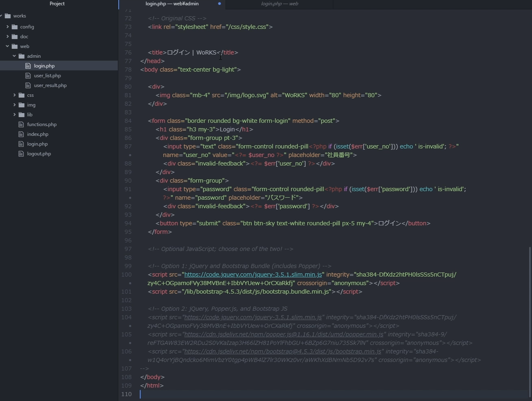The width and height of the screenshot is (532, 401).
Task: Click the img logo.svg line
Action: [268, 95]
